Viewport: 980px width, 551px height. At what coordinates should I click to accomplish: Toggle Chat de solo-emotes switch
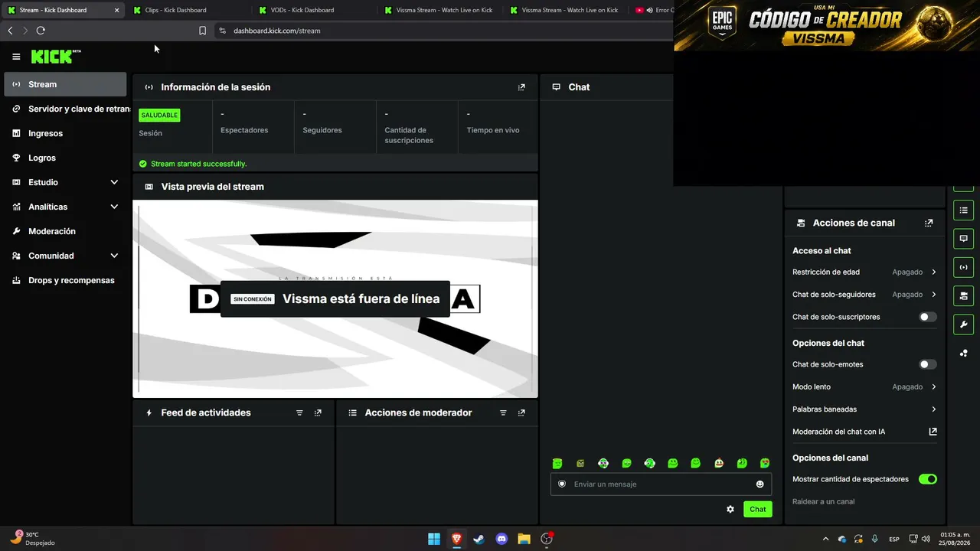click(927, 364)
